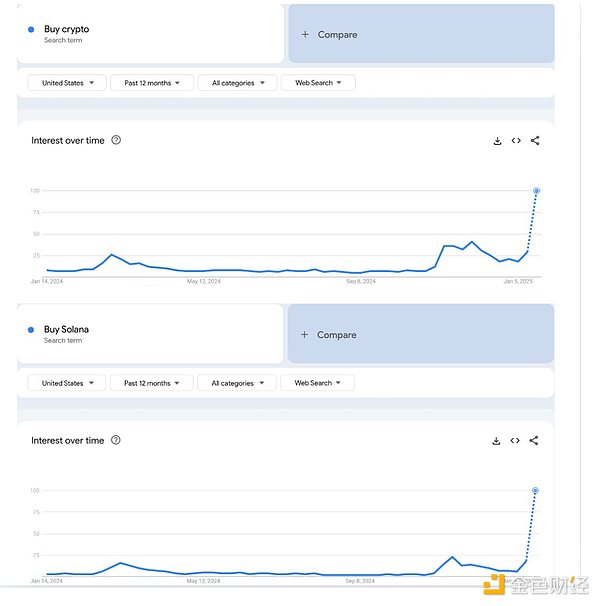
Task: Open United States dropdown for Buy Solana
Action: coord(66,383)
